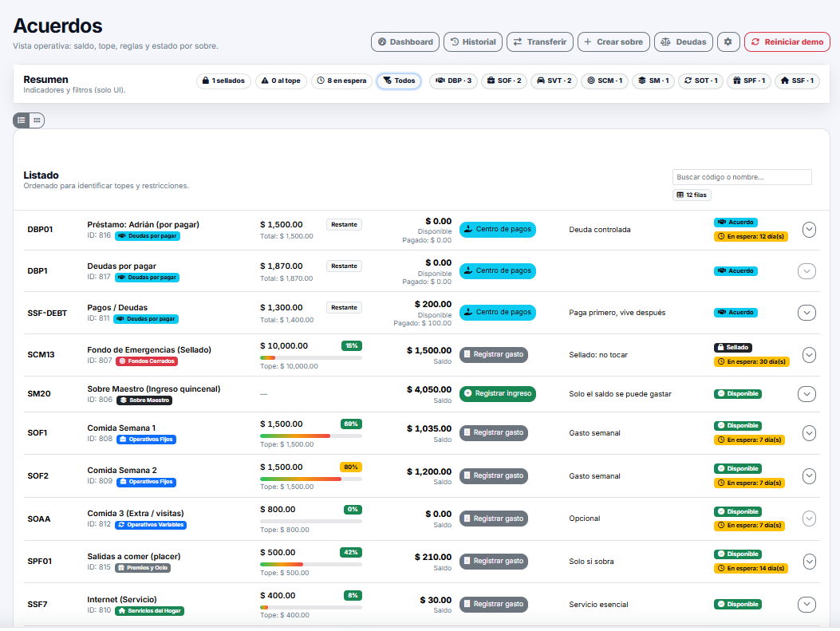Filter by 1 sellados chip
This screenshot has height=631, width=840.
[x=224, y=81]
